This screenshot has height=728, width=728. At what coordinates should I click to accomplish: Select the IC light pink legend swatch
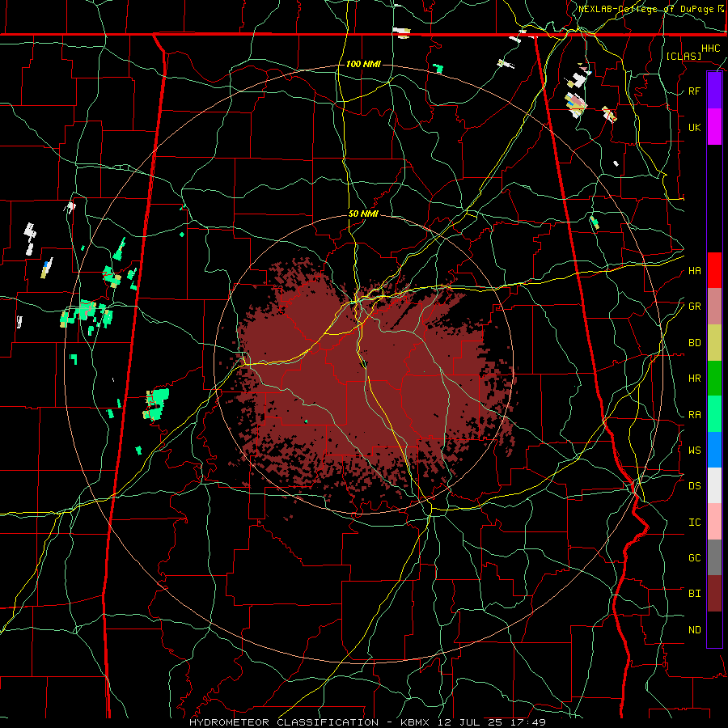click(x=714, y=522)
